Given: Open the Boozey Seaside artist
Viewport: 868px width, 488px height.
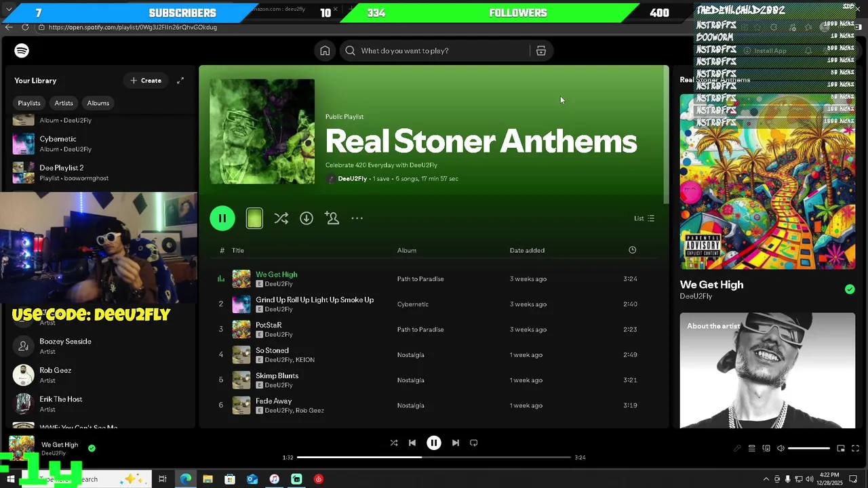Looking at the screenshot, I should (x=102, y=346).
